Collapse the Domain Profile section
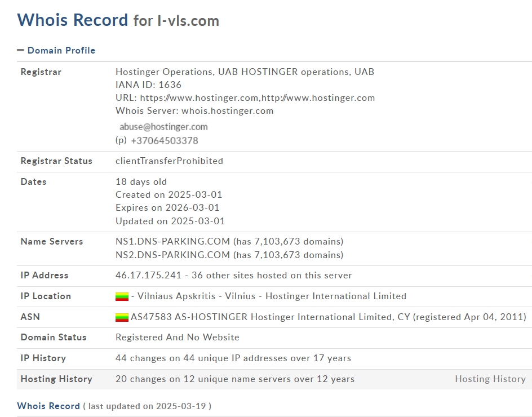Screen dimensions: 532x417 click(x=20, y=50)
